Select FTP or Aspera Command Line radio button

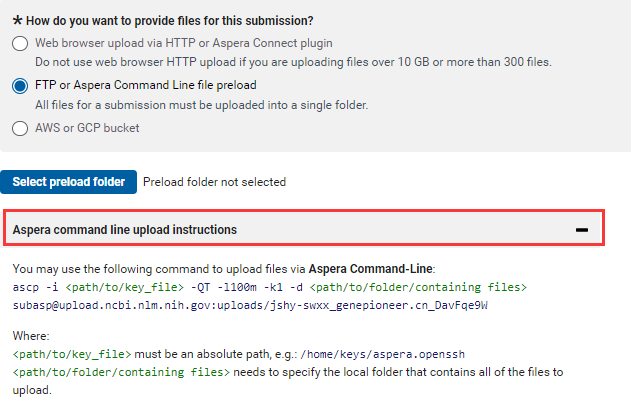coord(20,86)
